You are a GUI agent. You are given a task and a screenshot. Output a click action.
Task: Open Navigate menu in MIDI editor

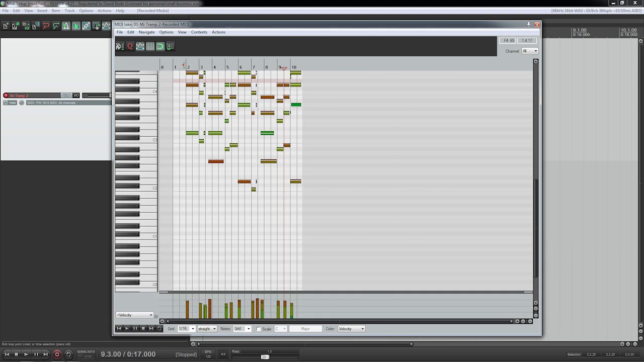tap(146, 32)
